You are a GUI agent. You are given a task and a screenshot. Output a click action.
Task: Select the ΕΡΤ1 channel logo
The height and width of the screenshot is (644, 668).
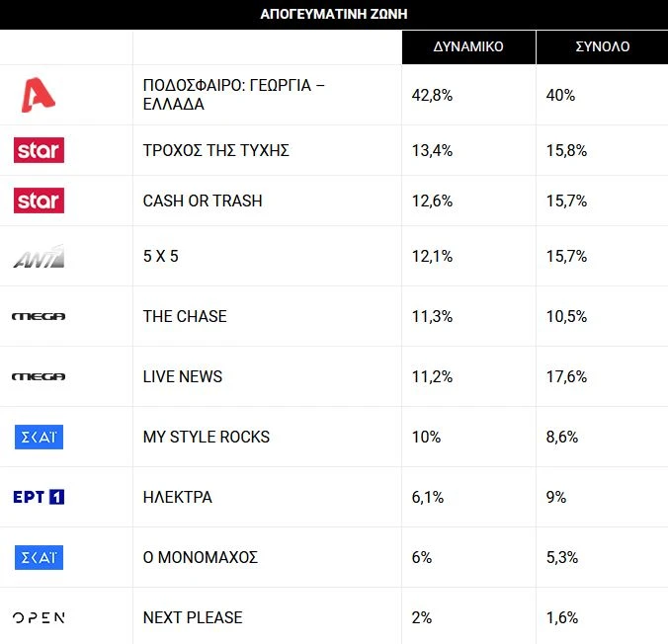coord(39,497)
